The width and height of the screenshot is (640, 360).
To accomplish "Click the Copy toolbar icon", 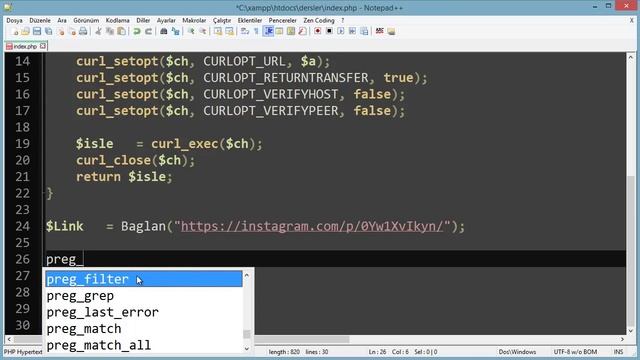I will (110, 31).
